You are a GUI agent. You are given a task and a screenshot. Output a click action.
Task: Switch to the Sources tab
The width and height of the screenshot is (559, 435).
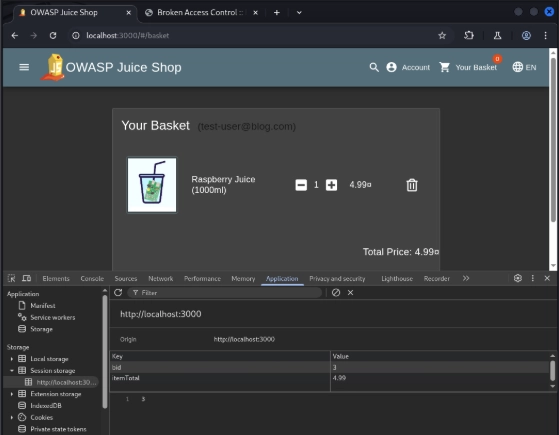125,278
